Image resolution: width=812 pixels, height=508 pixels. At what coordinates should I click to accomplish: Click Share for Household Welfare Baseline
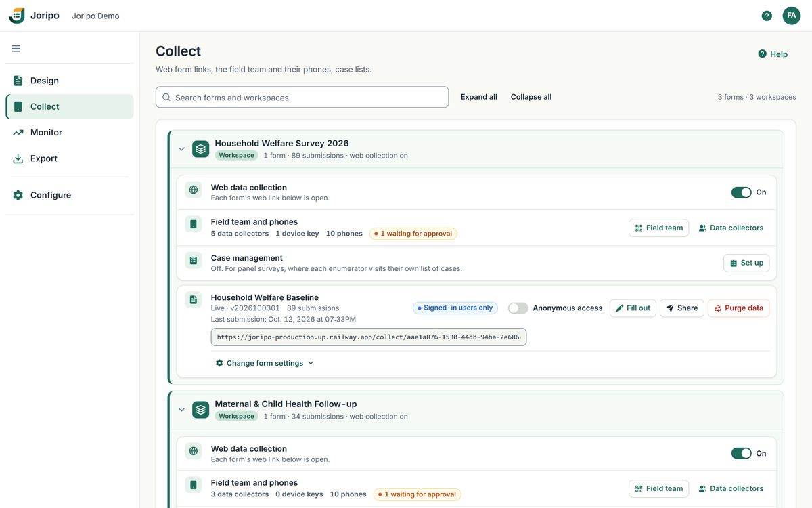(x=682, y=308)
